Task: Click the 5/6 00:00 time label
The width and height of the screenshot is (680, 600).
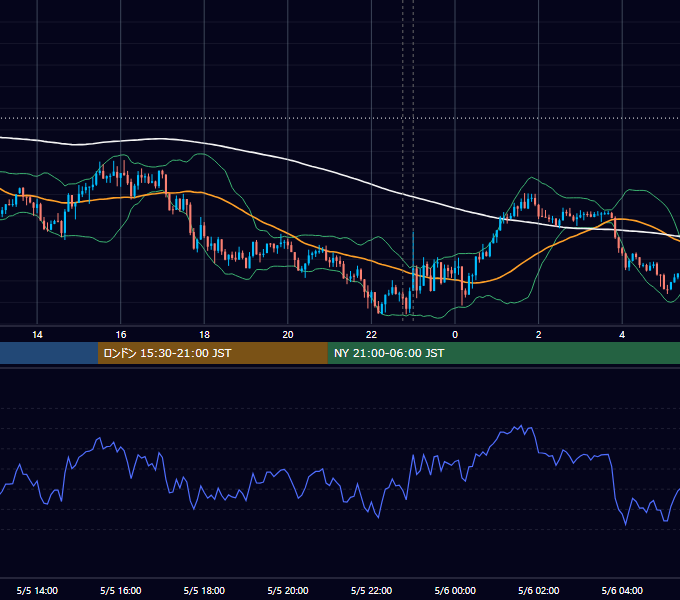Action: click(x=455, y=590)
